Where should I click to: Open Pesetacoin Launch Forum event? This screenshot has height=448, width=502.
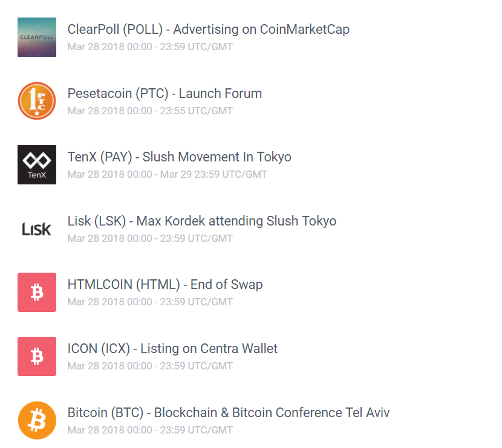coord(165,93)
